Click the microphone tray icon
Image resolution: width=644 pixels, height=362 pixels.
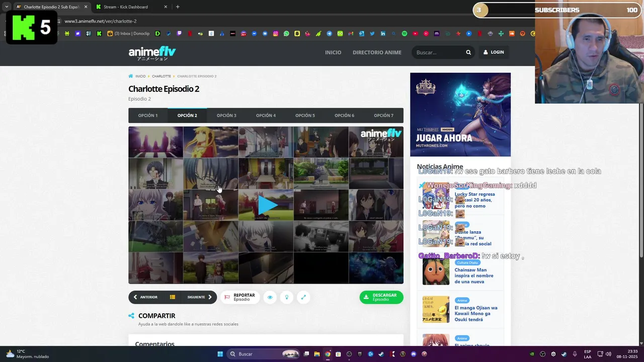click(575, 354)
